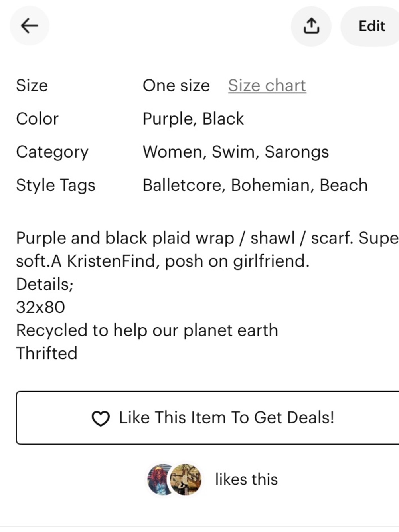Viewport: 399px width, 532px height.
Task: Open the Sarongs category link
Action: (x=297, y=152)
